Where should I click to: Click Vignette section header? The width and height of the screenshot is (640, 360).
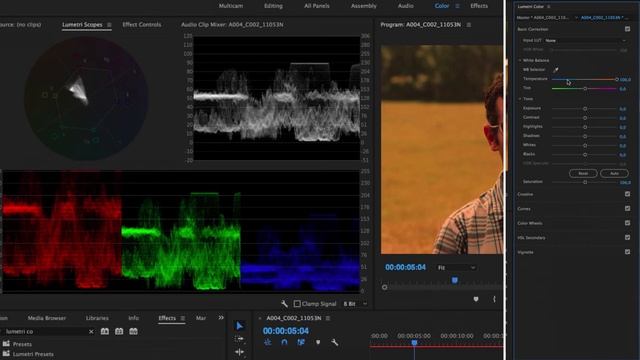[x=525, y=252]
